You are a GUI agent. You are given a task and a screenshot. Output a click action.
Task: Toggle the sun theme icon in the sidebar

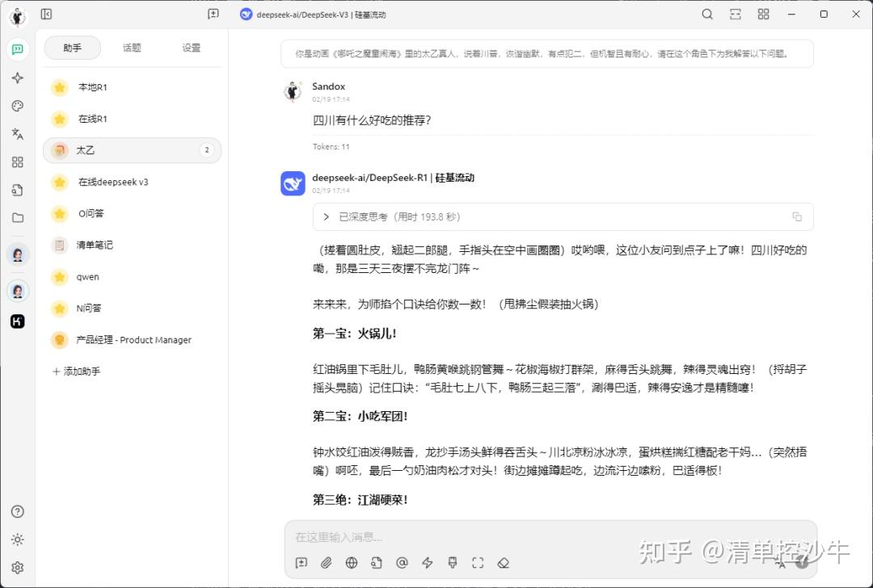17,540
